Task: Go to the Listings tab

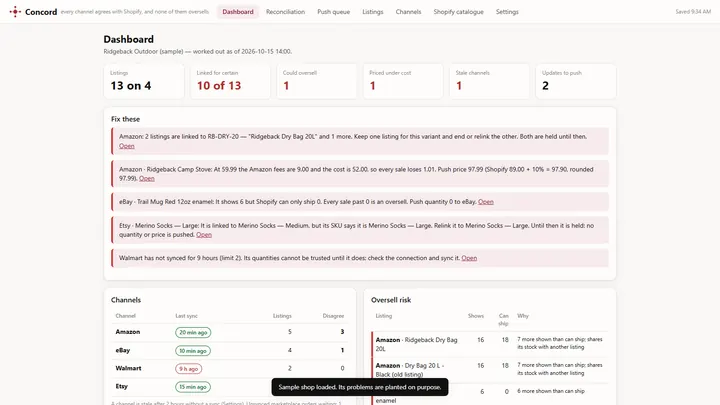Action: [372, 12]
